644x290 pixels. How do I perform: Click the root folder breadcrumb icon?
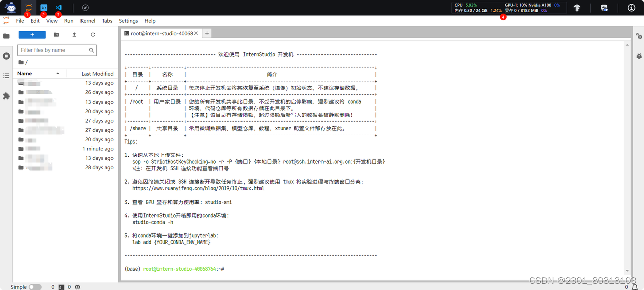click(x=21, y=62)
